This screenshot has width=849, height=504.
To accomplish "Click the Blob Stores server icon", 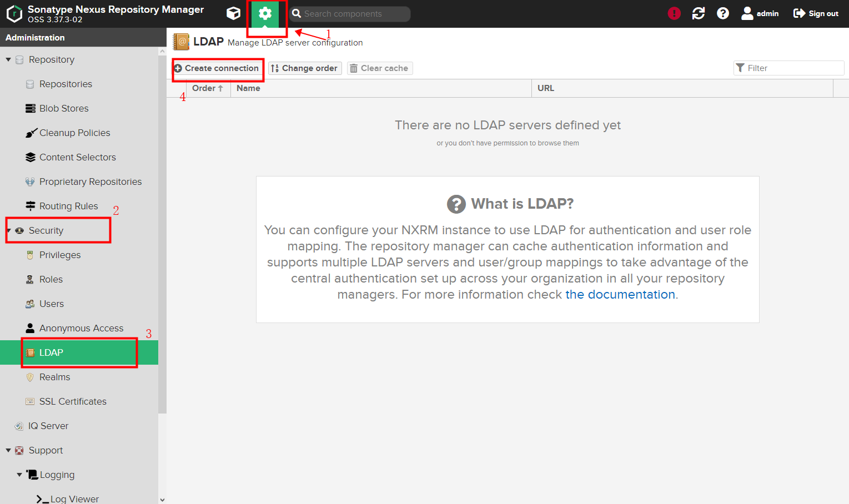I will 30,108.
